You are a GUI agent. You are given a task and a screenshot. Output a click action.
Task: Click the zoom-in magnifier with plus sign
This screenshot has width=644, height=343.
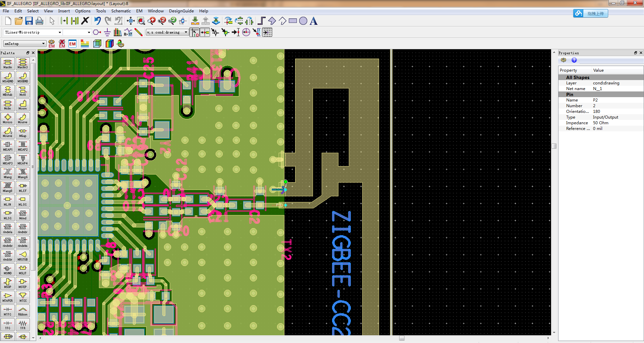click(152, 21)
